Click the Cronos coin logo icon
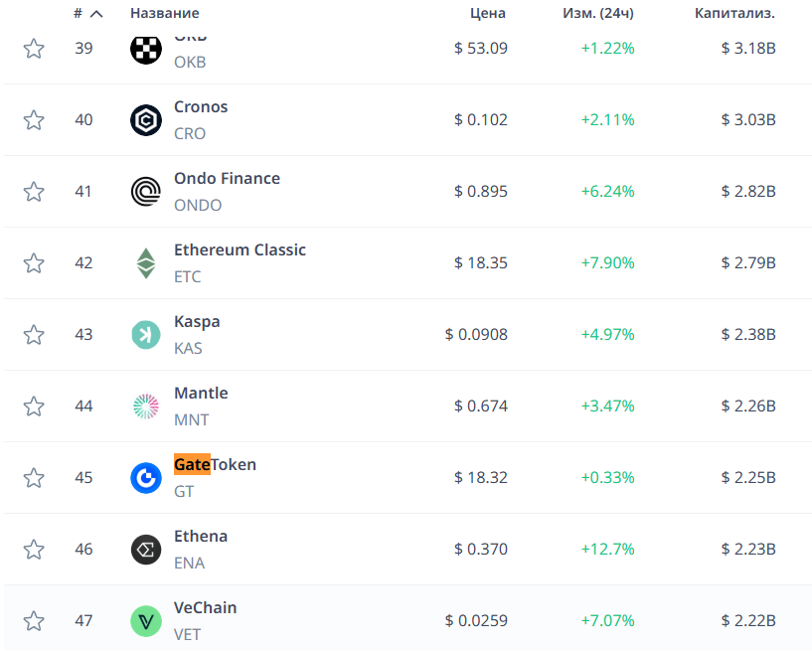This screenshot has width=812, height=650. point(146,120)
